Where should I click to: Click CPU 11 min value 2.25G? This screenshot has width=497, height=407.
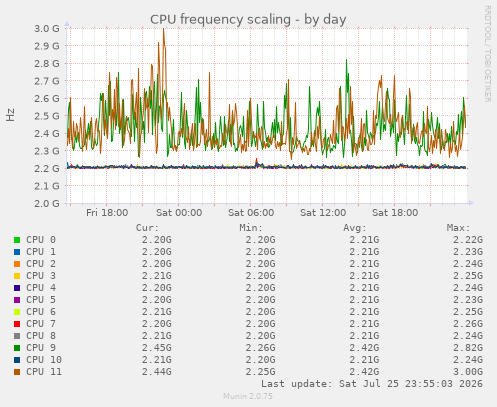tap(260, 372)
